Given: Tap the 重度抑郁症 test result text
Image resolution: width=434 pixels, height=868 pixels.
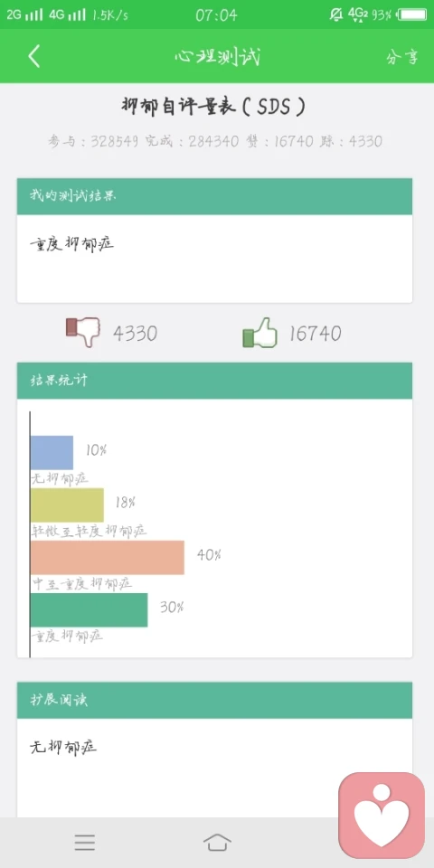Looking at the screenshot, I should [x=72, y=243].
